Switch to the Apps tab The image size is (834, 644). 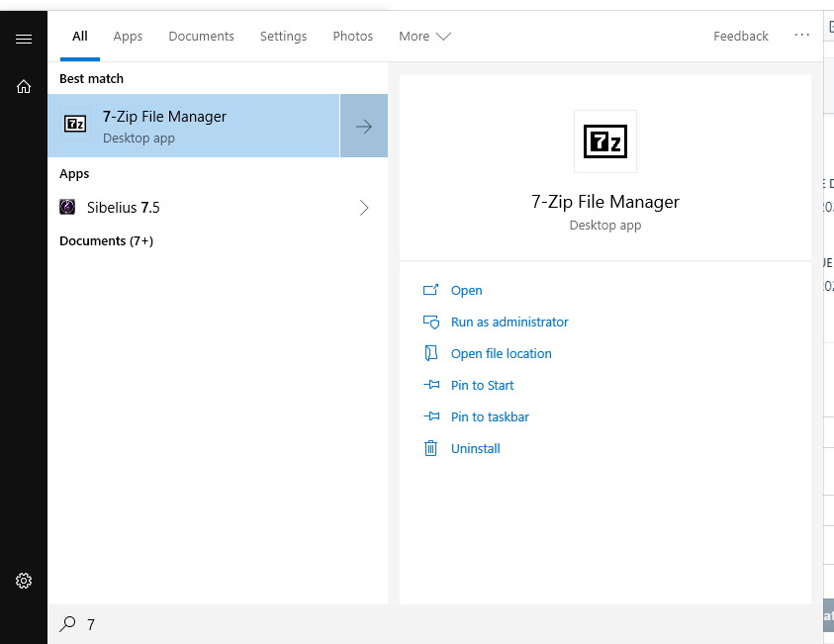[128, 37]
